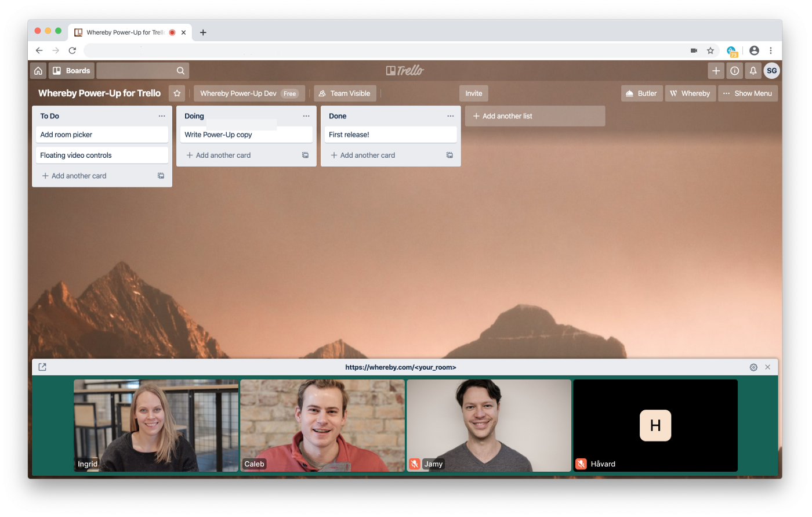Viewport: 812px width, 517px height.
Task: Add another card to Doing
Action: point(219,156)
